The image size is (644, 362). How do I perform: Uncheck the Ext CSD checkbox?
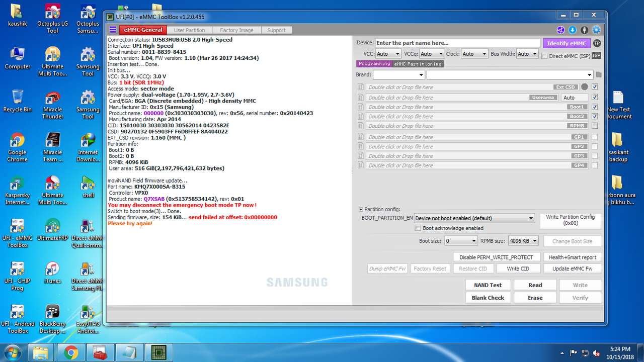click(595, 87)
